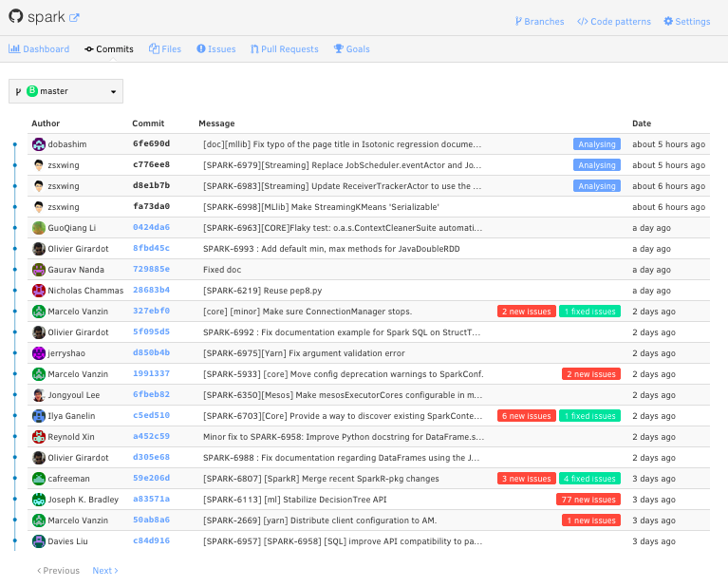Open commit 28683b4
Image resolution: width=728 pixels, height=587 pixels.
point(151,290)
